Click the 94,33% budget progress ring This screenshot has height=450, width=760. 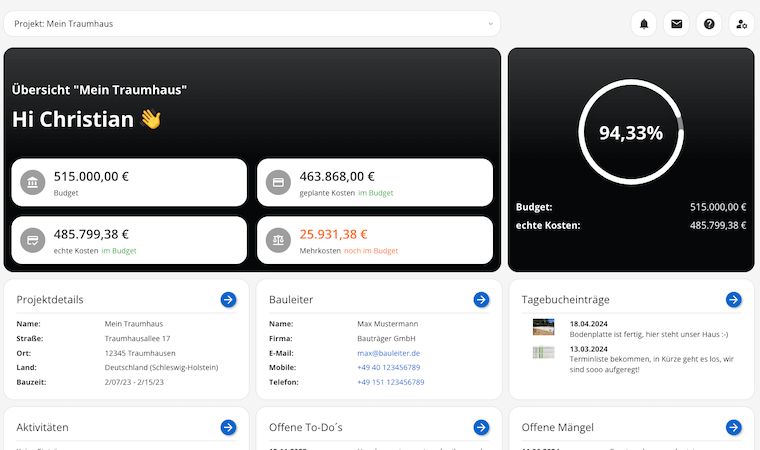630,132
